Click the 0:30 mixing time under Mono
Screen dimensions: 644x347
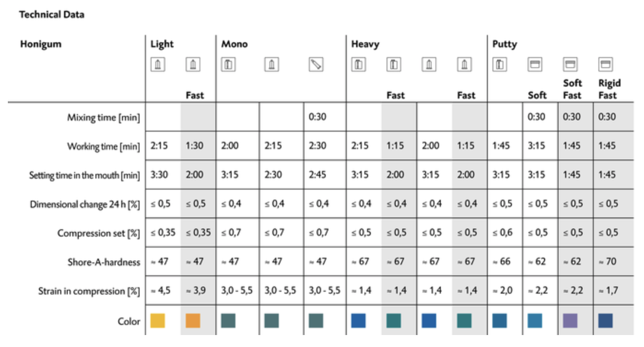pos(317,117)
